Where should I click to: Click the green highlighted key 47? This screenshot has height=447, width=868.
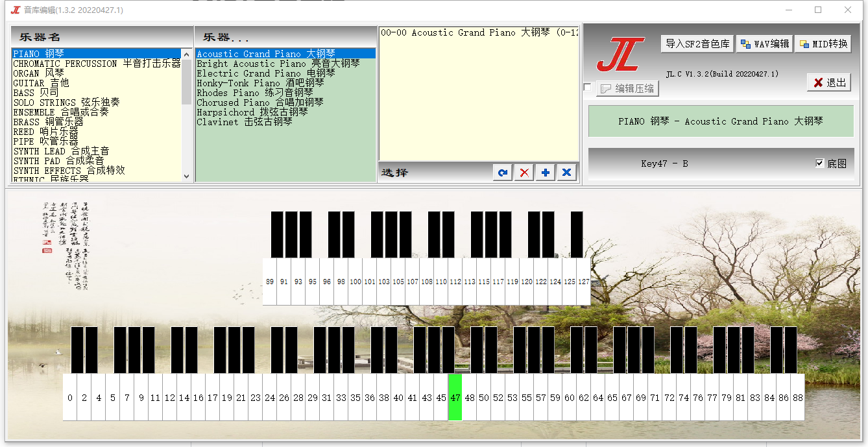(455, 397)
